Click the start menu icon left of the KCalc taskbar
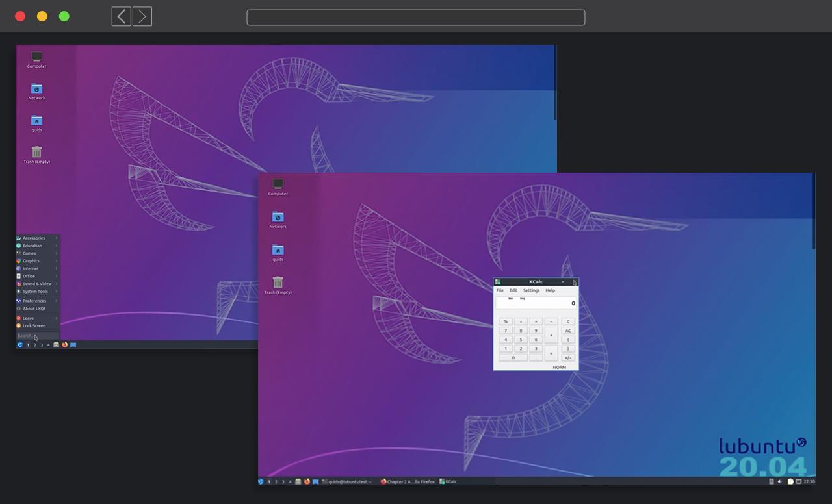832x504 pixels. tap(261, 482)
